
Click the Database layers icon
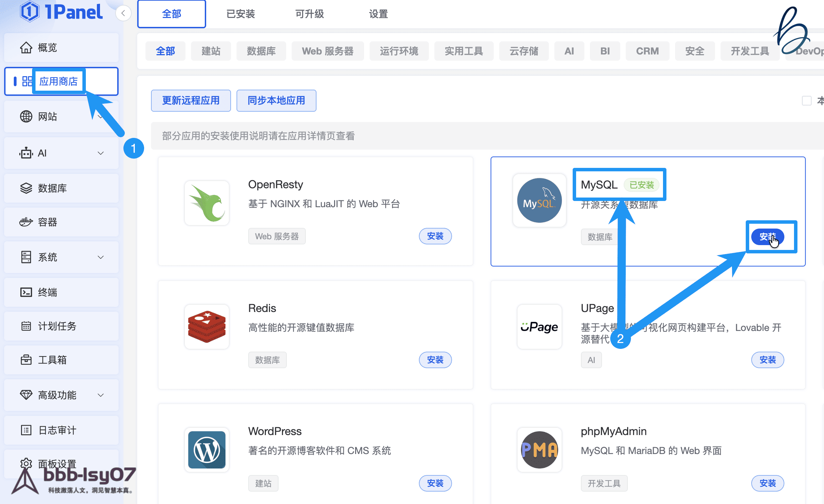pos(26,188)
